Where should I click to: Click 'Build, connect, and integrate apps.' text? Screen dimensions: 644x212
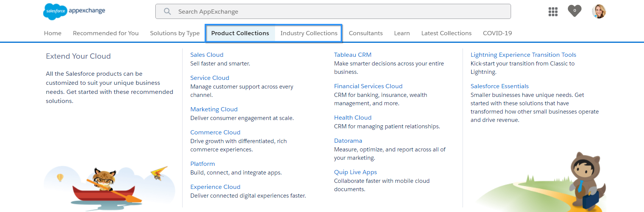236,173
